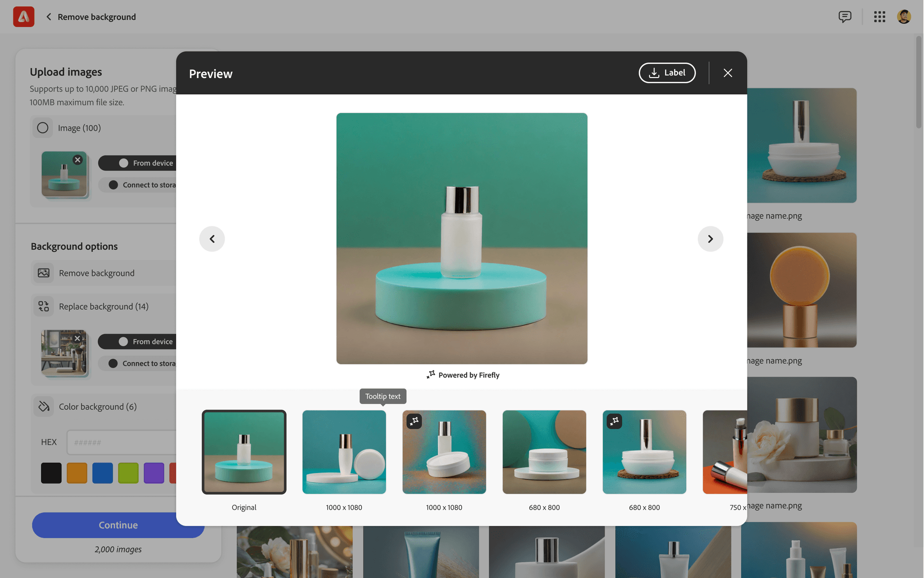
Task: Go back using the arrow beside Remove background
Action: click(x=49, y=17)
